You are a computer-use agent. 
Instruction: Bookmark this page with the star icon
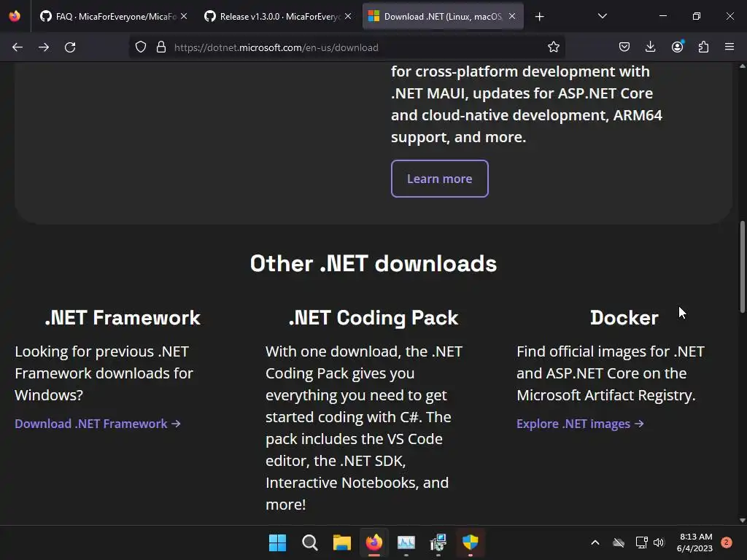tap(554, 47)
